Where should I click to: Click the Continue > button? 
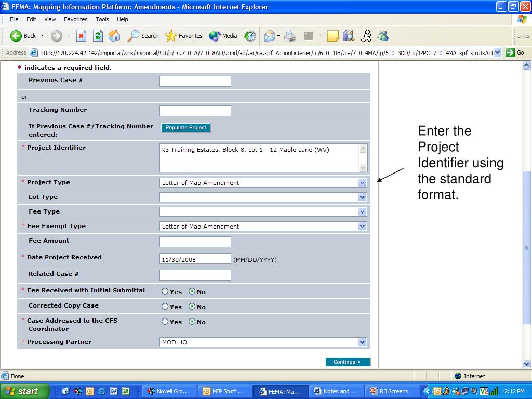[347, 362]
